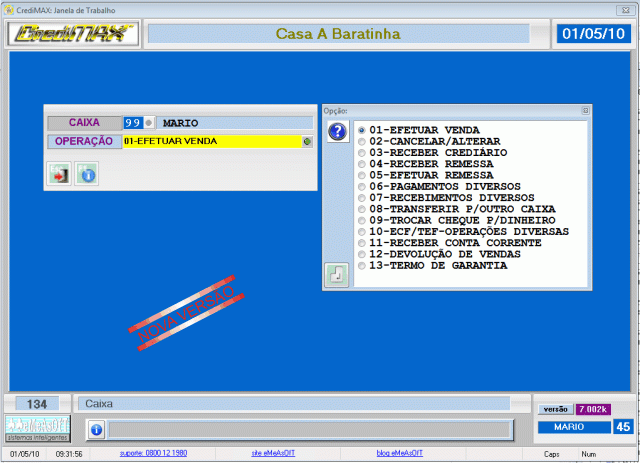Click the info icon in the Caixa panel
The image size is (640, 463).
[86, 174]
